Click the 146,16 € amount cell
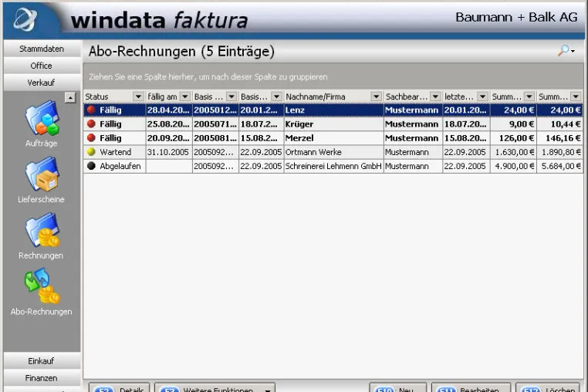This screenshot has height=392, width=588. 560,137
